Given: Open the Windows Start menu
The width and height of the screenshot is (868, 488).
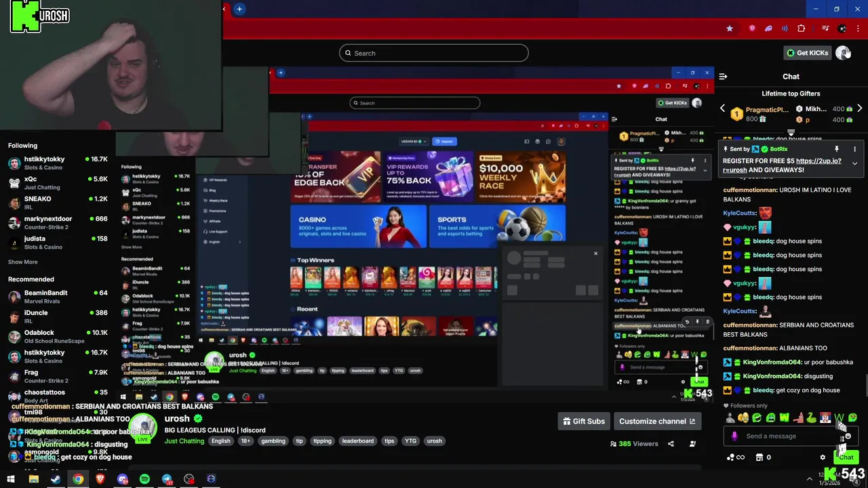Looking at the screenshot, I should (x=11, y=479).
